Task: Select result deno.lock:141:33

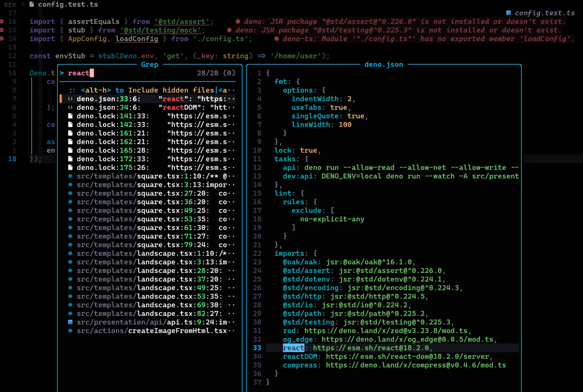Action: pyautogui.click(x=148, y=116)
